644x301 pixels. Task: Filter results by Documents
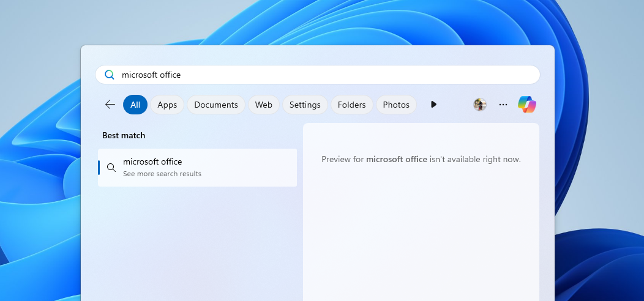click(x=216, y=105)
